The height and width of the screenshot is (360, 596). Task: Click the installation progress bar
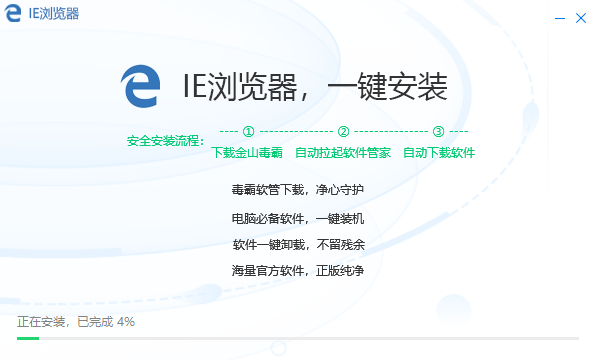pos(298,338)
